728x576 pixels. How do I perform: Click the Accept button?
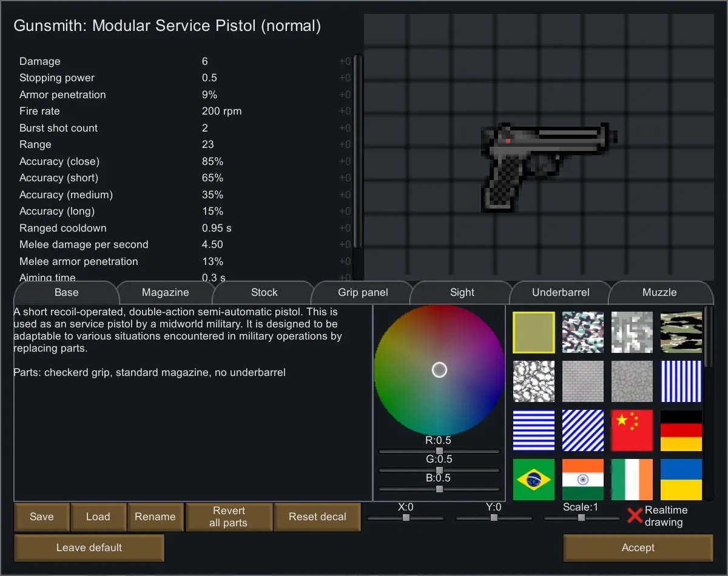coord(638,548)
